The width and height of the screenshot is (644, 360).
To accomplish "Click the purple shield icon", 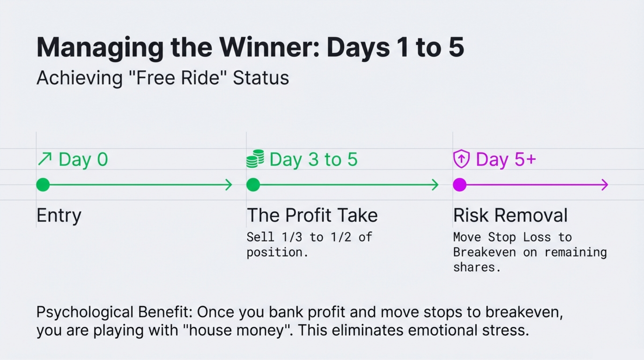I will [x=461, y=159].
